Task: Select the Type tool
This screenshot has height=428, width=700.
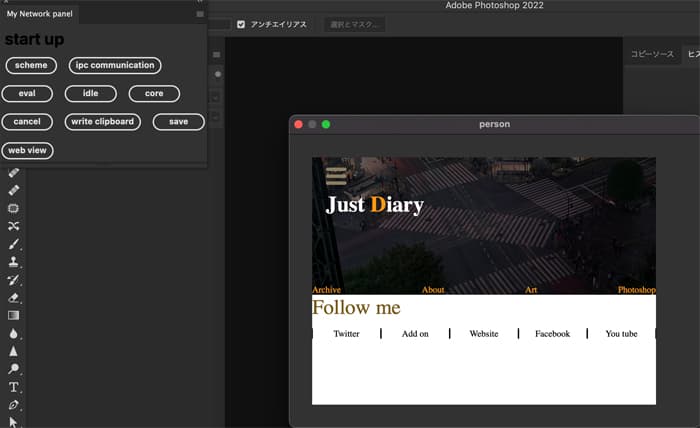Action: pos(13,387)
